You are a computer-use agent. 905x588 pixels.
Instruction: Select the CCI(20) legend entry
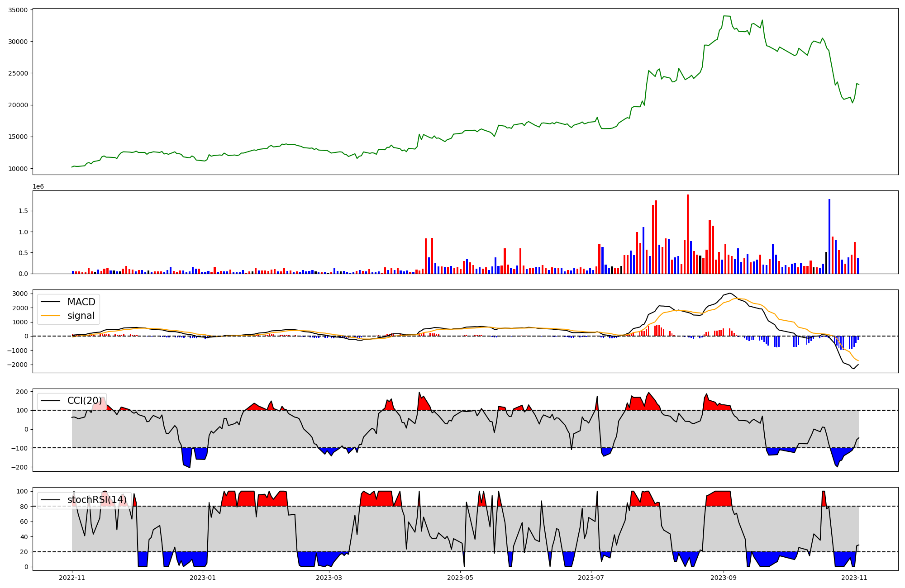[x=86, y=401]
